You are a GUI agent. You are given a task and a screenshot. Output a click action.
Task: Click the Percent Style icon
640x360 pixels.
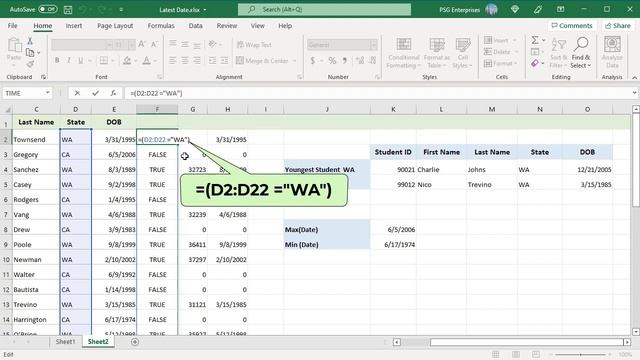[332, 61]
